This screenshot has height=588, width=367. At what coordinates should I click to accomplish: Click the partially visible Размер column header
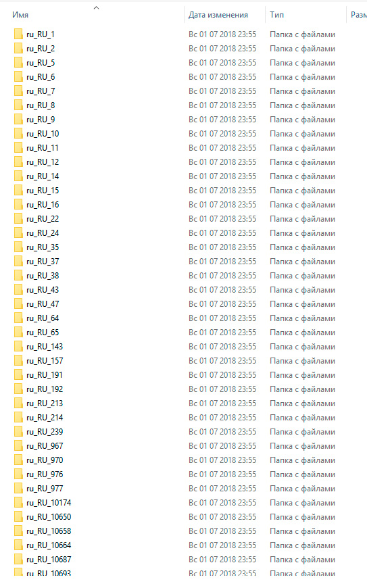click(x=358, y=15)
